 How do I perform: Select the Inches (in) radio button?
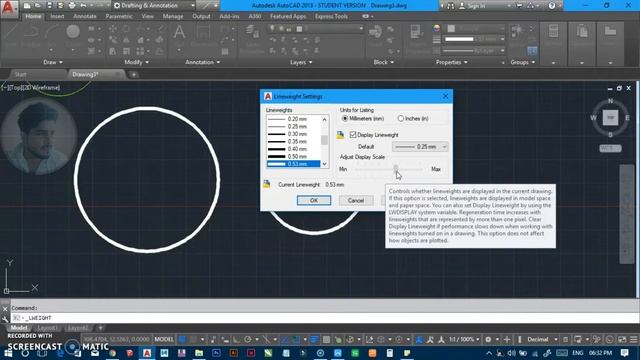coord(401,118)
